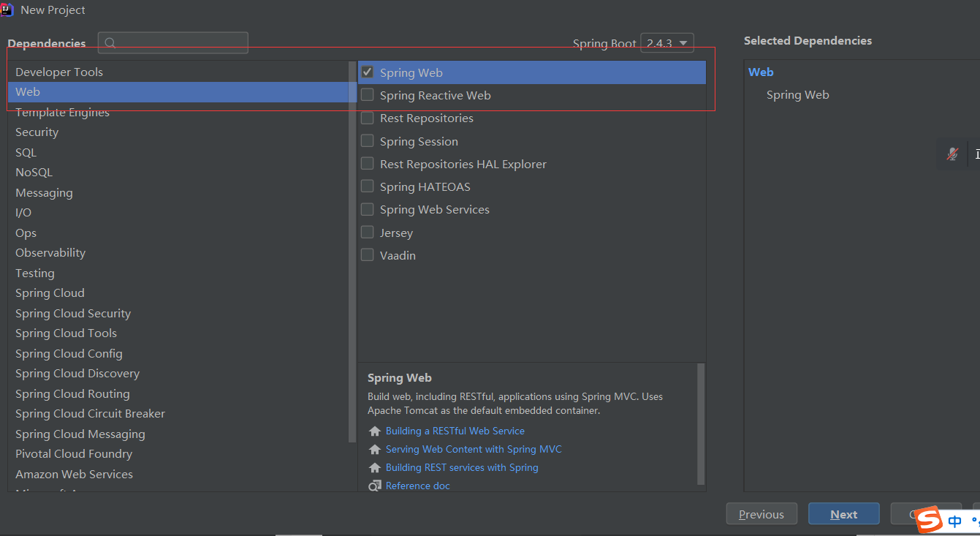
Task: Enable the Spring HATEOAS dependency
Action: 367,186
